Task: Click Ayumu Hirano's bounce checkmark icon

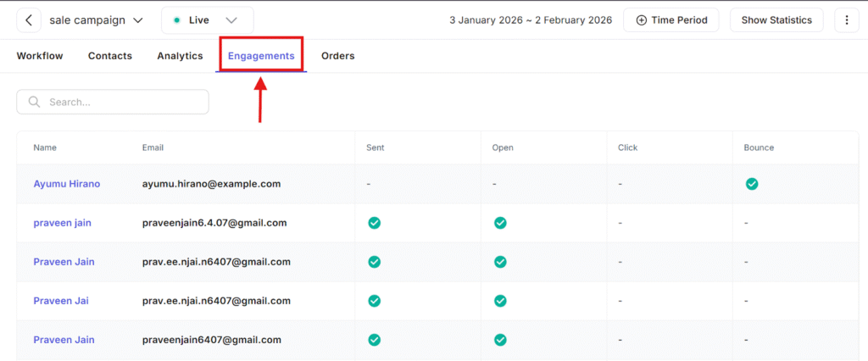Action: pyautogui.click(x=751, y=184)
